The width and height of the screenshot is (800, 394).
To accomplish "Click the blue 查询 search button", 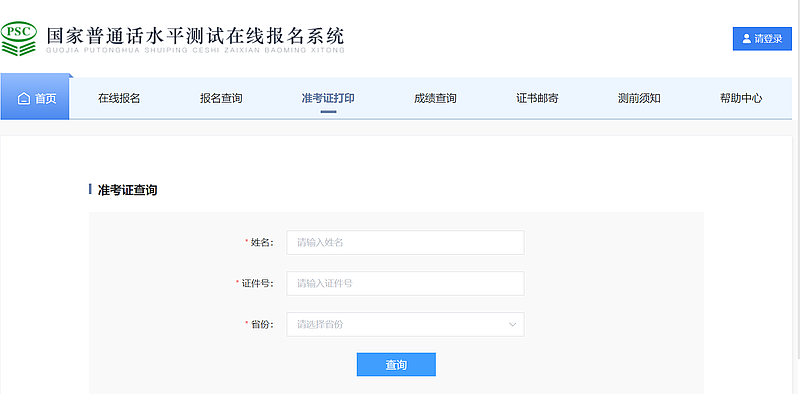I will pyautogui.click(x=396, y=365).
